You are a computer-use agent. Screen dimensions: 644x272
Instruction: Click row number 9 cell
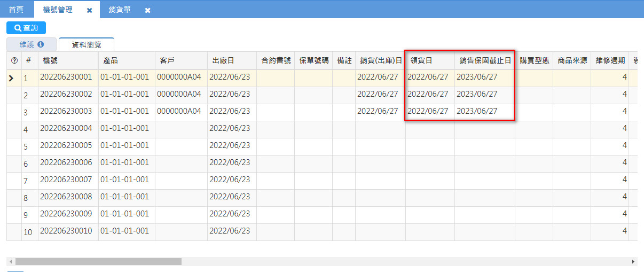[x=30, y=215]
